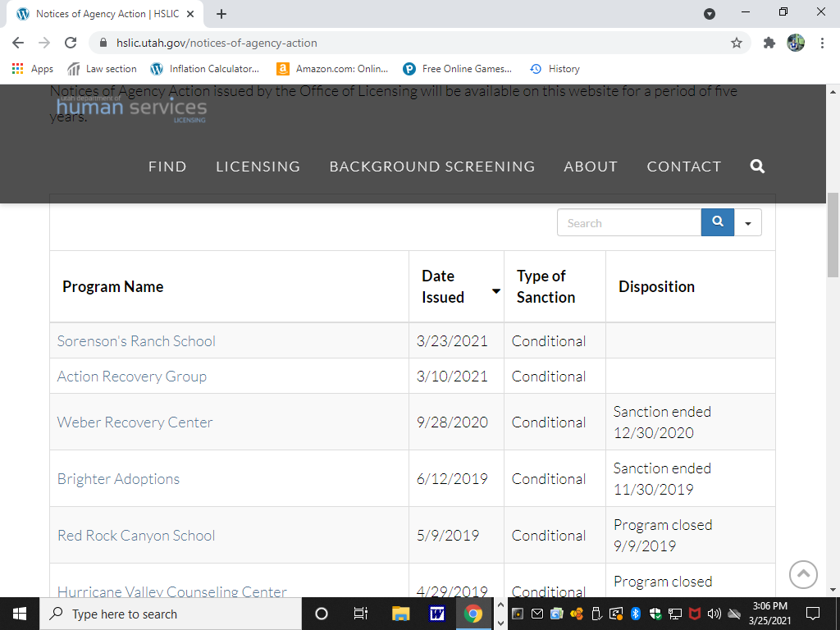This screenshot has height=630, width=840.
Task: Open the Windows Security shield tray icon
Action: pyautogui.click(x=655, y=614)
